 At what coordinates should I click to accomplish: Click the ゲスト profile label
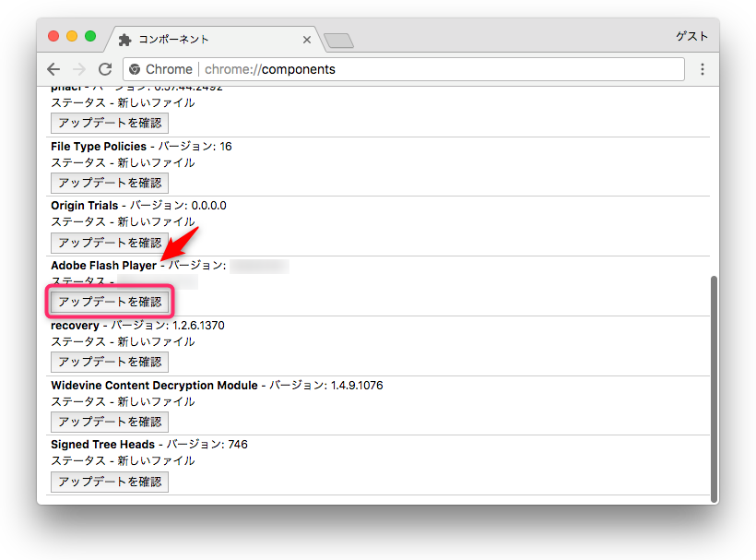pos(691,37)
